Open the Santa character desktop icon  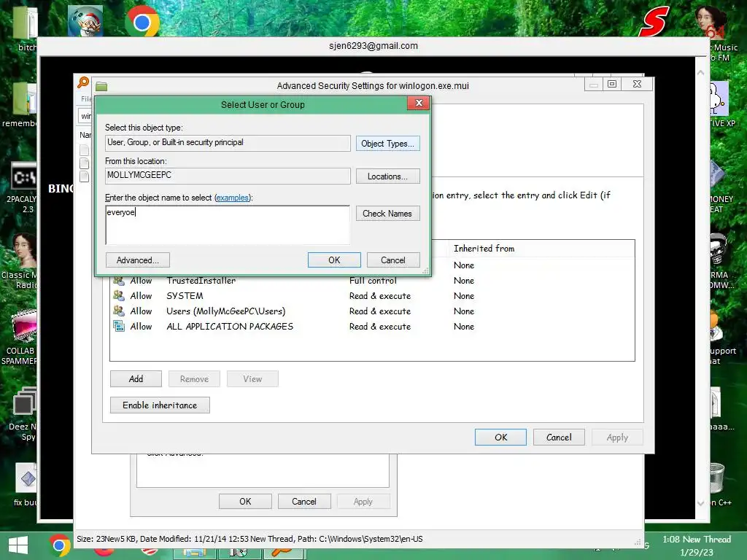(85, 21)
